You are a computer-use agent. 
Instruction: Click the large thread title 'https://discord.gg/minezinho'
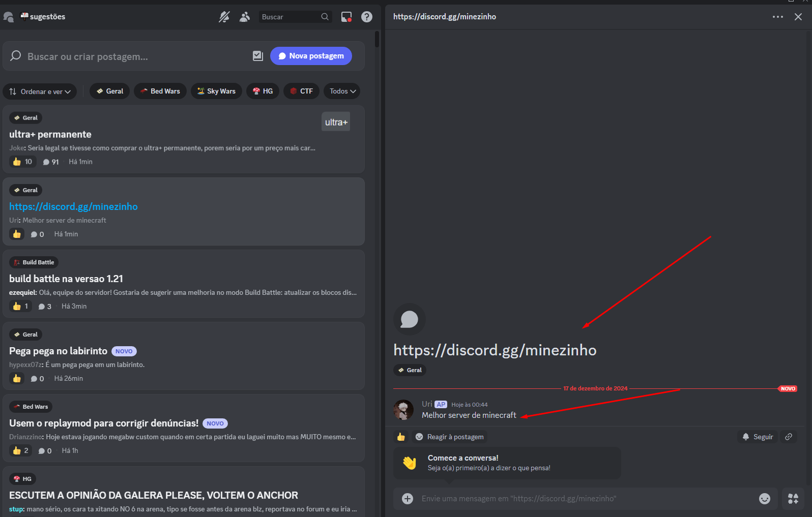coord(495,350)
